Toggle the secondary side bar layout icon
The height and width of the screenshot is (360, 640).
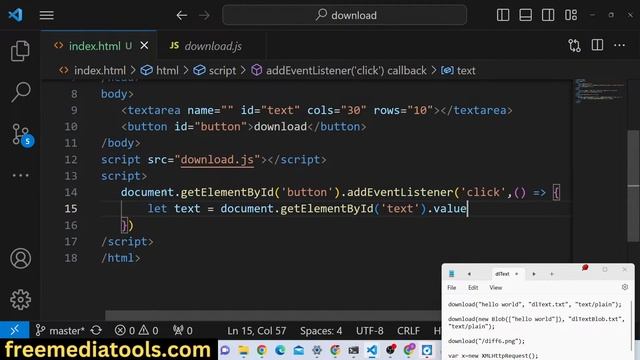[x=548, y=15]
